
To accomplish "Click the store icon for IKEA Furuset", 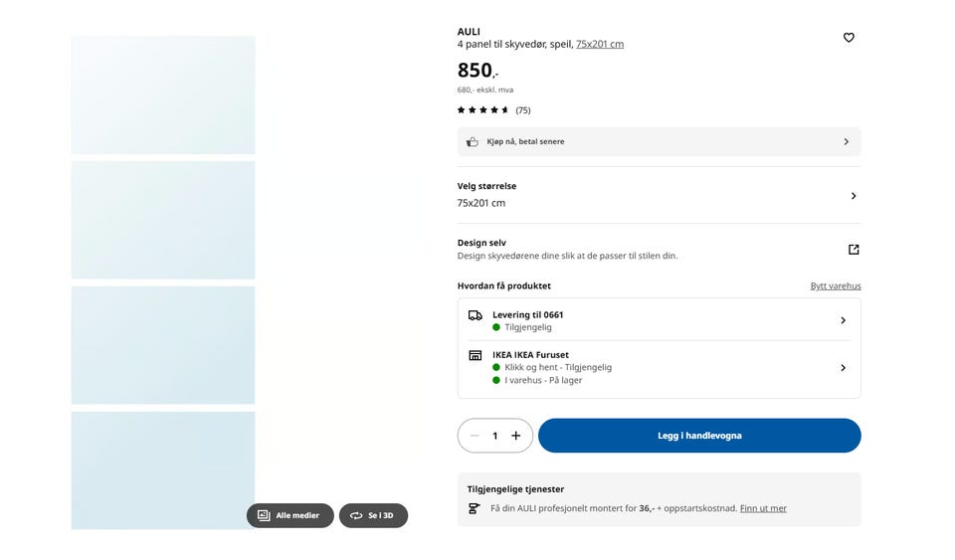I will coord(476,355).
